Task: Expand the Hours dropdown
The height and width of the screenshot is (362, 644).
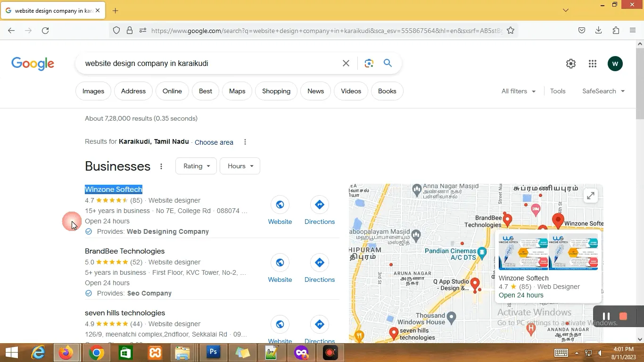Action: pyautogui.click(x=240, y=166)
